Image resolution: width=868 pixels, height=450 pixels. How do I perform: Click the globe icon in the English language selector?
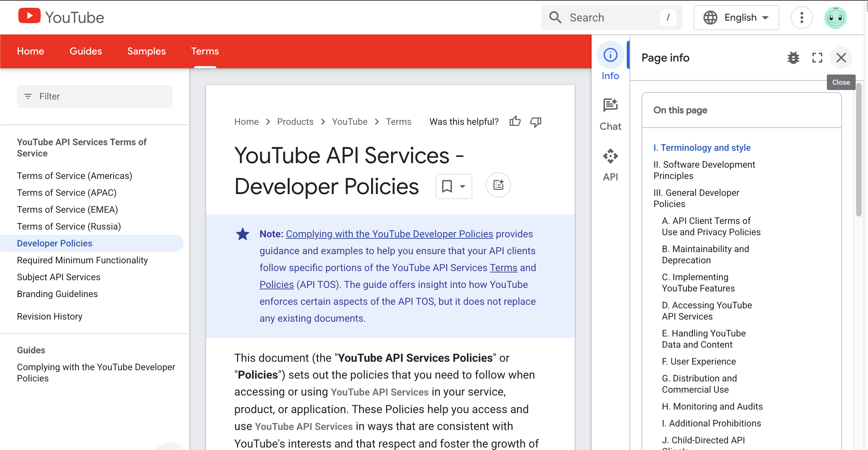pyautogui.click(x=710, y=18)
